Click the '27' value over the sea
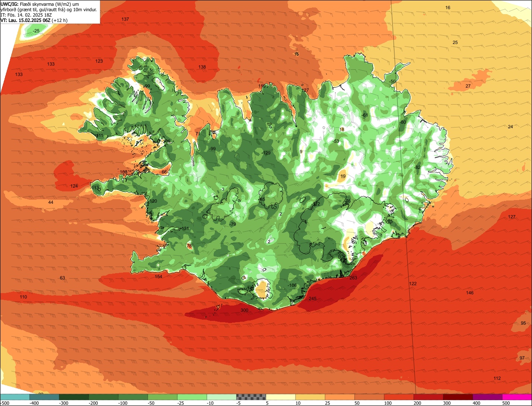 pyautogui.click(x=468, y=86)
